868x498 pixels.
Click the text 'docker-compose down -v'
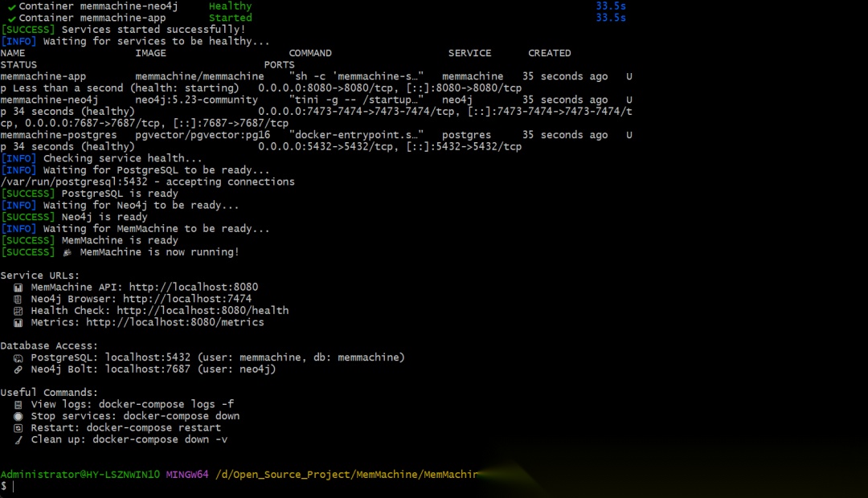160,439
